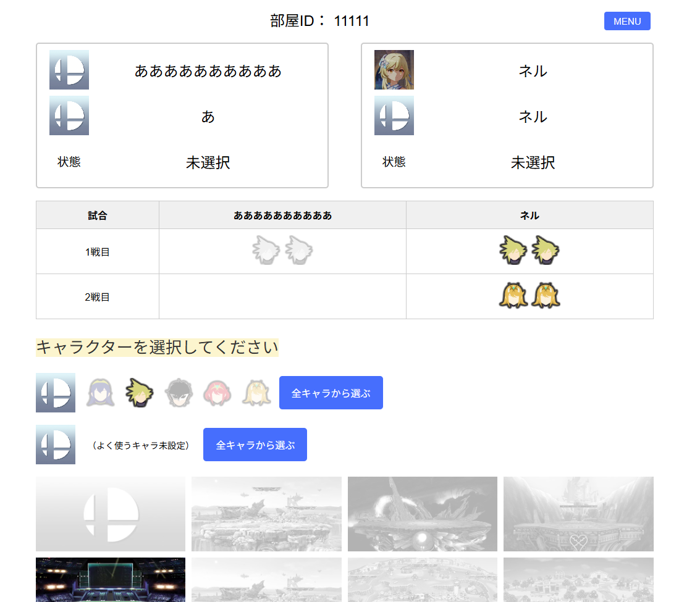The image size is (700, 602).
Task: Select the Lucina character icon
Action: 101,393
